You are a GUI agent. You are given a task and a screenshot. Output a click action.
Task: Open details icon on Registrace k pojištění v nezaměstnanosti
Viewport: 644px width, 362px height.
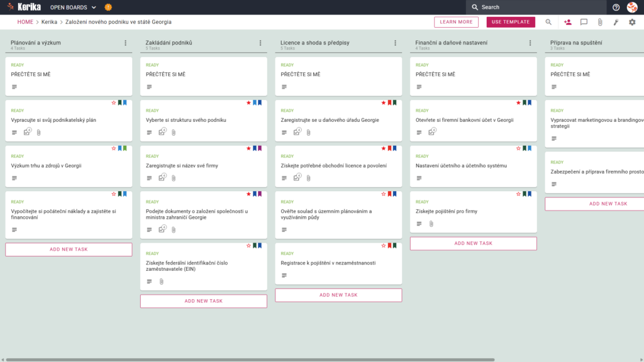coord(284,275)
